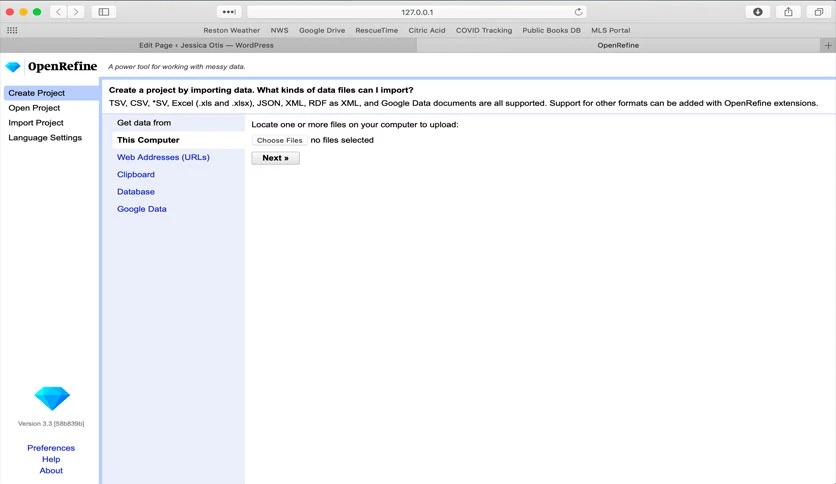Image resolution: width=836 pixels, height=484 pixels.
Task: Switch to the Edit Page WordPress tab
Action: point(208,45)
